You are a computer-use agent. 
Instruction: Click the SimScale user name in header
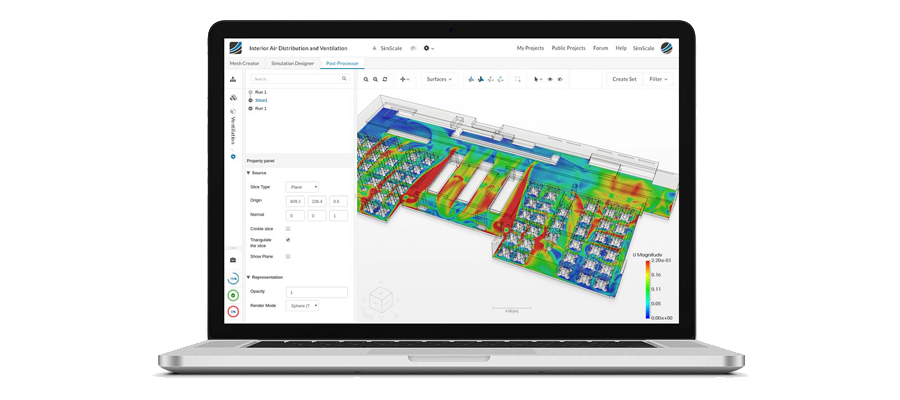pos(643,48)
